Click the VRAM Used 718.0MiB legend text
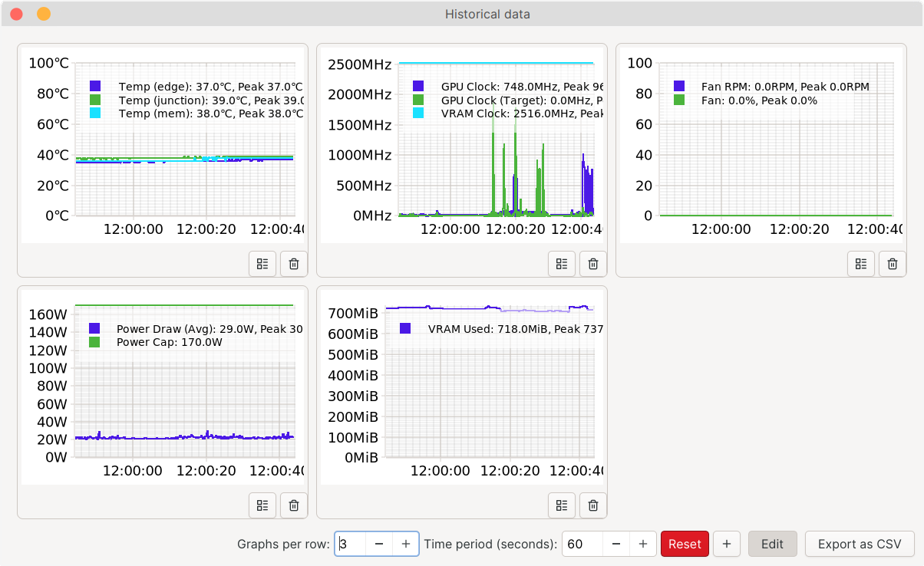The height and width of the screenshot is (566, 924). point(516,329)
